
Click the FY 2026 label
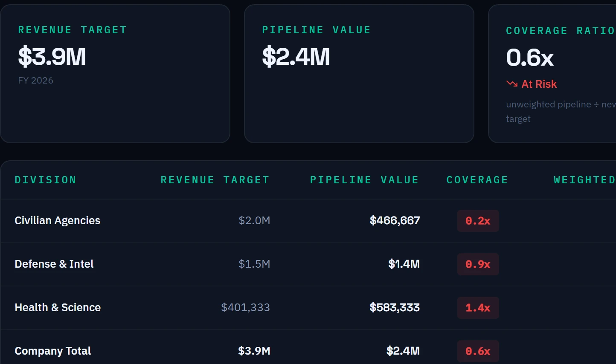(x=36, y=81)
